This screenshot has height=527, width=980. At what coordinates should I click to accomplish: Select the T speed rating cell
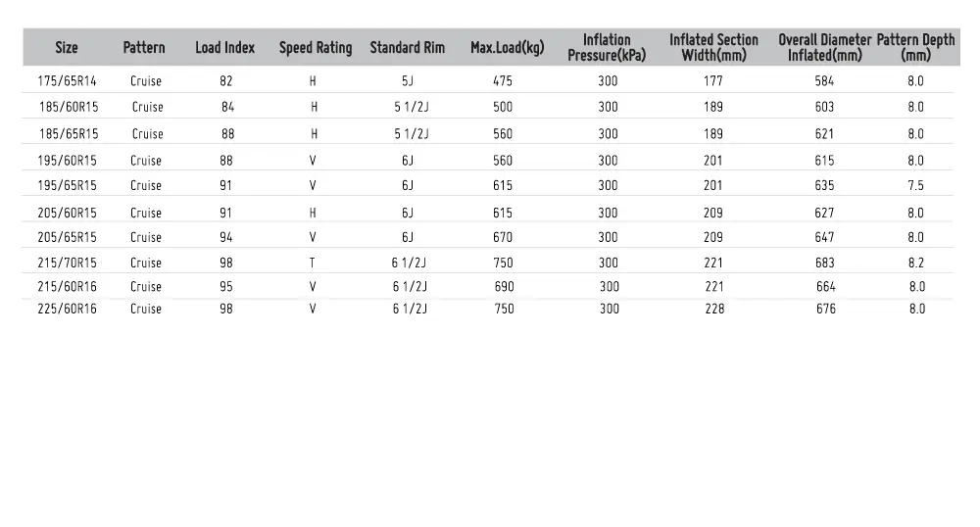pyautogui.click(x=313, y=263)
